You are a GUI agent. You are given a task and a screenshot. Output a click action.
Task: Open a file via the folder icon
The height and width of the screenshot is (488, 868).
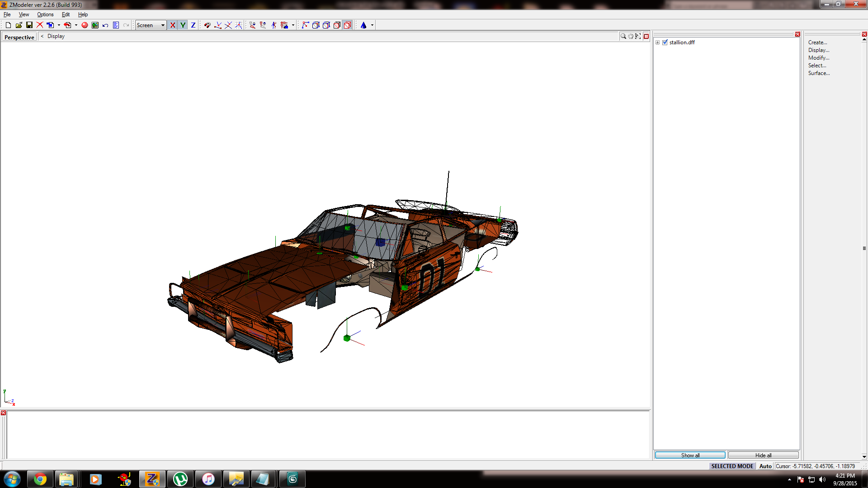(x=19, y=25)
